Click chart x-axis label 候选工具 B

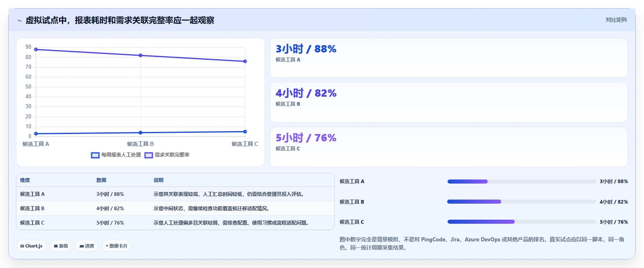tap(140, 144)
